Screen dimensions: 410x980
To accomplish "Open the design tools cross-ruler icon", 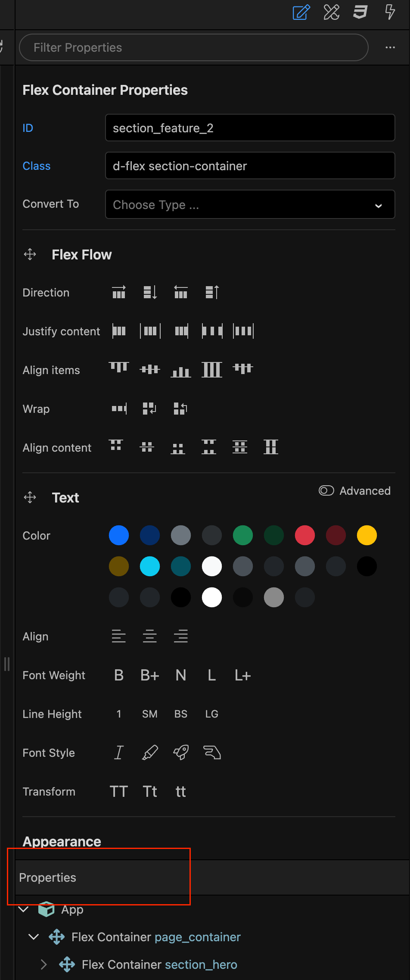I will 331,12.
